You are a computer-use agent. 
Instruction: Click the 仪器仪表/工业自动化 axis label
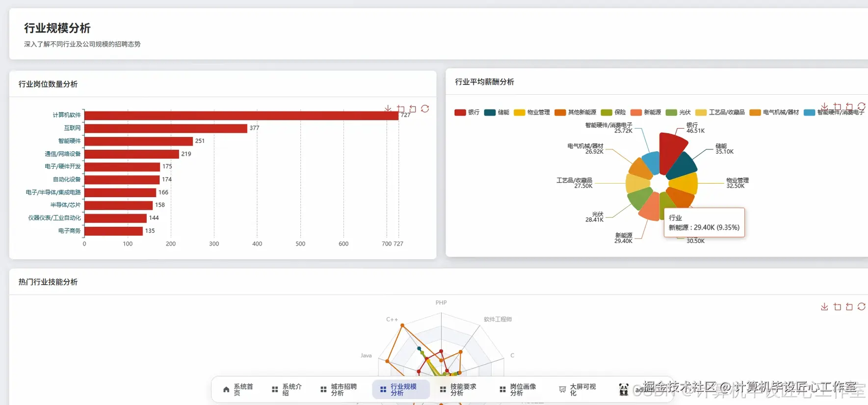(x=54, y=217)
